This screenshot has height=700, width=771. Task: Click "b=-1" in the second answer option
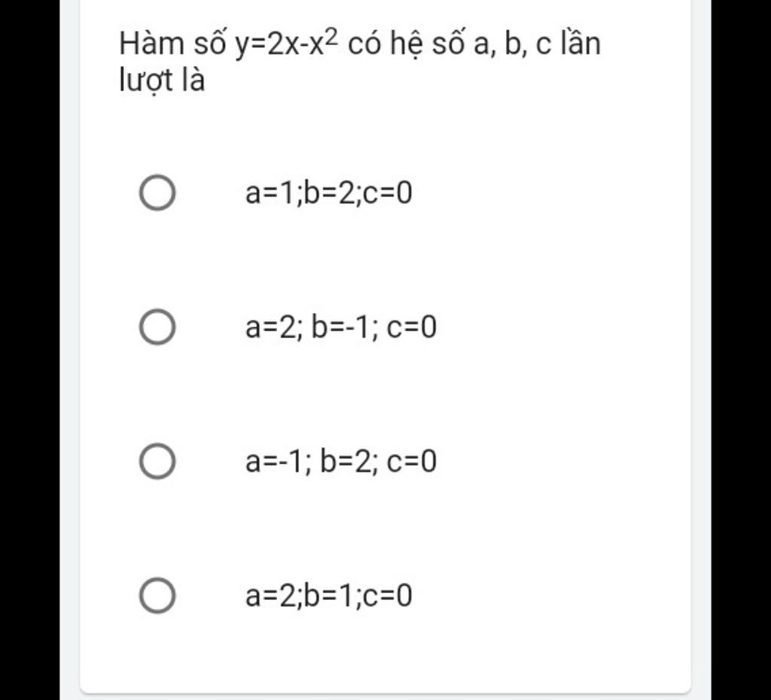tap(344, 328)
